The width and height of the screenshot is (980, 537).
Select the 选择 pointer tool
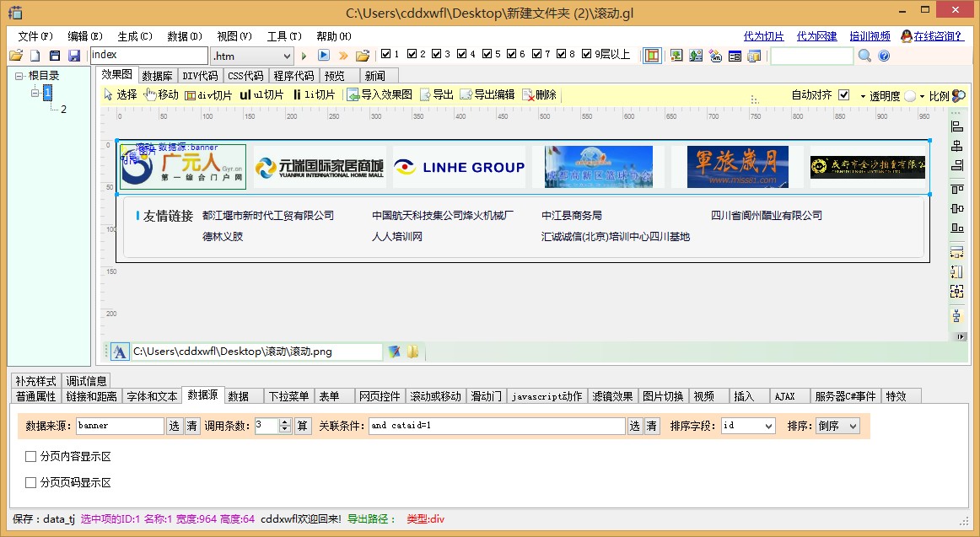click(x=120, y=94)
